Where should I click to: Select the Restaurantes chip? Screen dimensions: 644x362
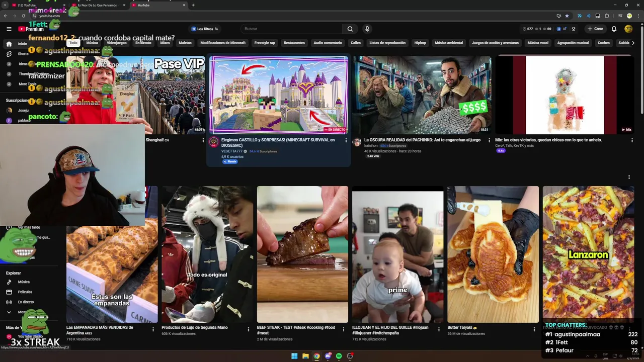pos(294,43)
